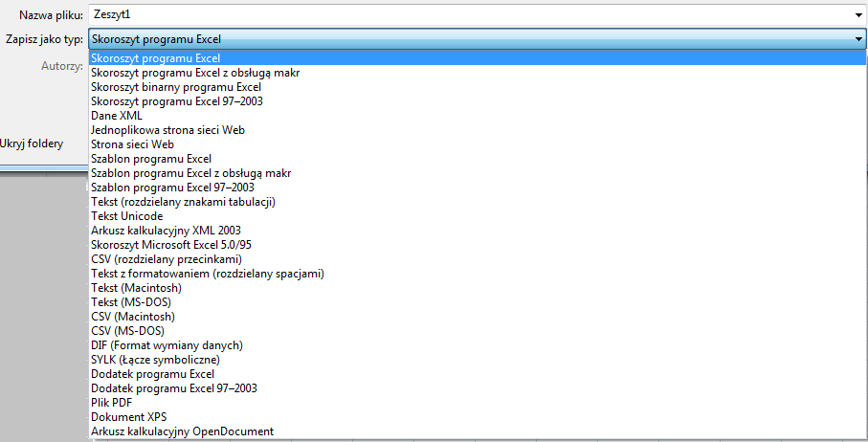Screen dimensions: 868x442
Task: Choose the Strona sieci Web option
Action: (x=478, y=144)
